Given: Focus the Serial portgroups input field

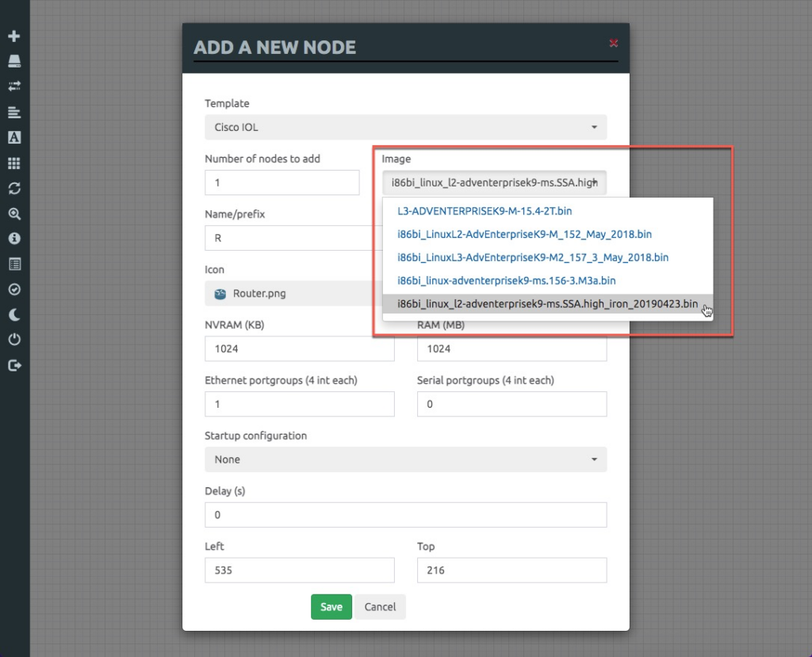Looking at the screenshot, I should tap(511, 404).
